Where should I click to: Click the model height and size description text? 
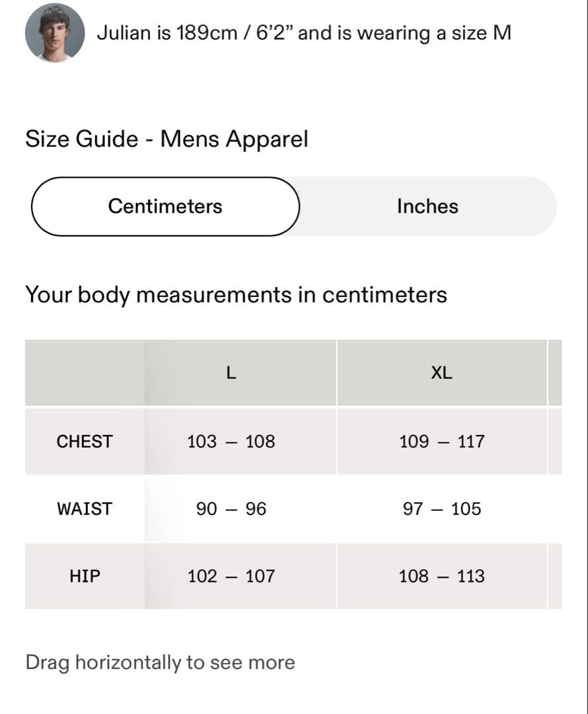(304, 33)
